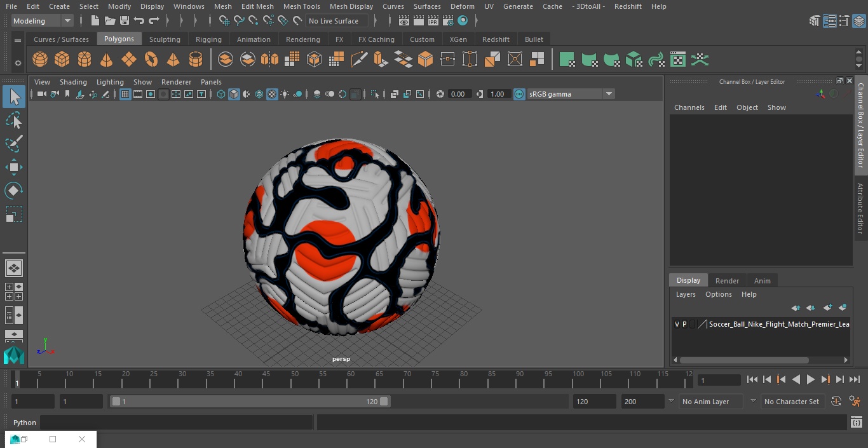Undo the last action using toolbar arrow
Screen dimensions: 868x448
(x=139, y=21)
